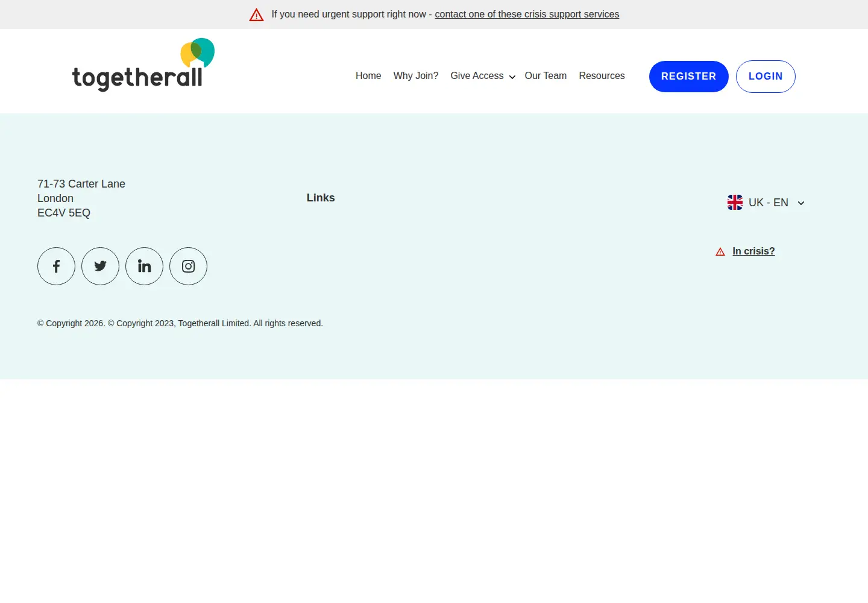868x603 pixels.
Task: Open the Facebook social icon
Action: point(56,266)
